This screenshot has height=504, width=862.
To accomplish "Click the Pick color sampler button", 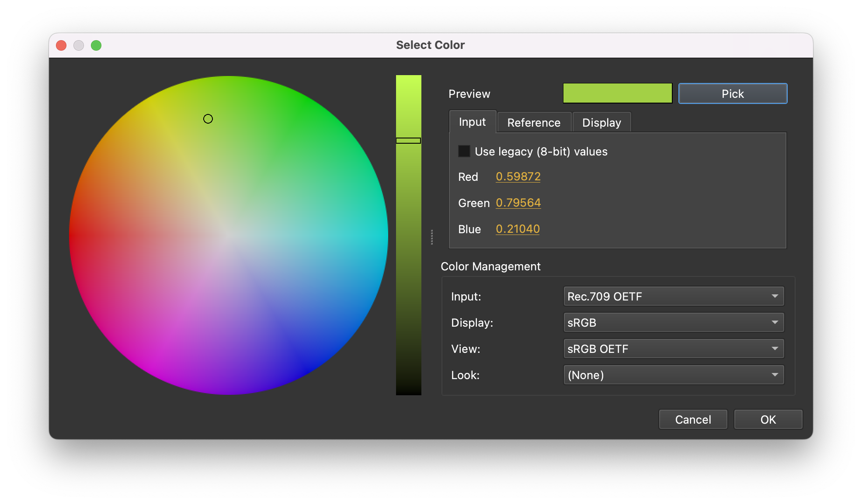I will point(732,93).
